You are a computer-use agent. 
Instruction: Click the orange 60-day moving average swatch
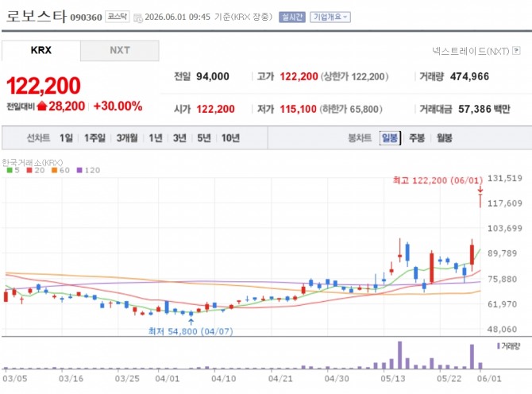click(54, 170)
